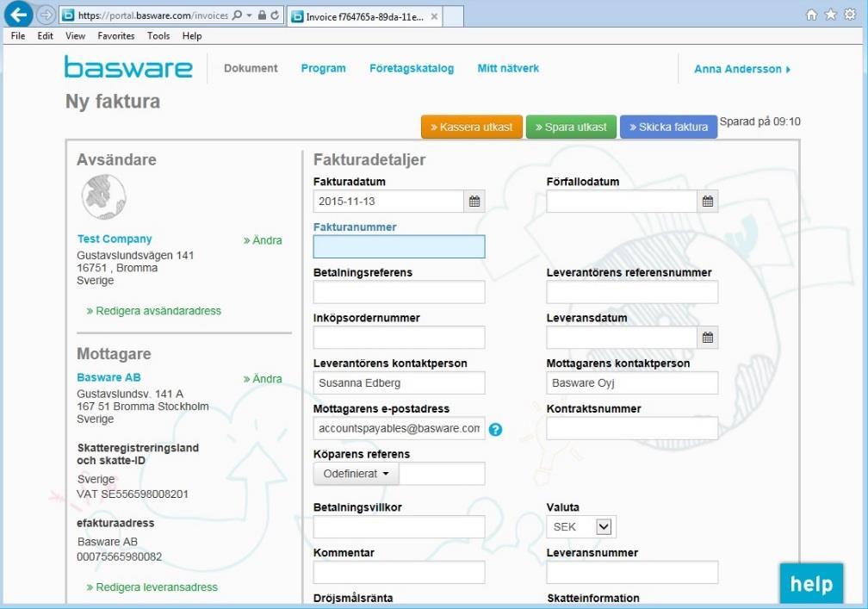
Task: Click the Leverantörens kontaktperson field
Action: coord(400,383)
